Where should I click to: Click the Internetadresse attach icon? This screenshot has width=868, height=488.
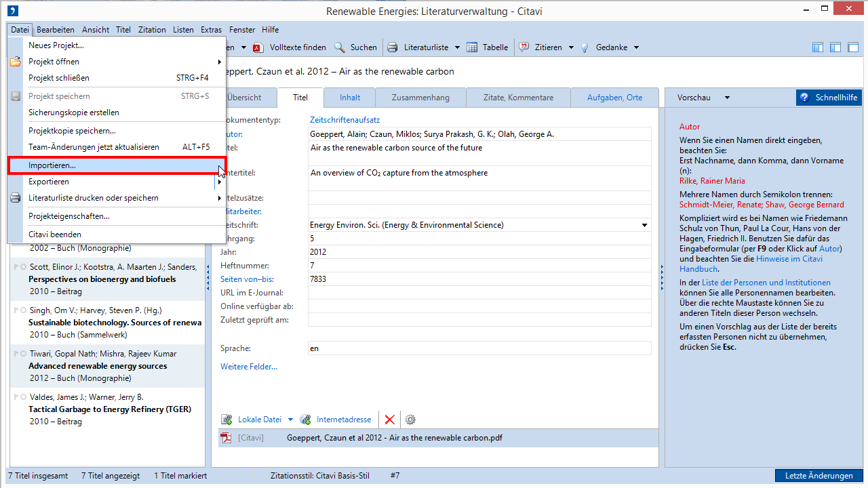[306, 420]
